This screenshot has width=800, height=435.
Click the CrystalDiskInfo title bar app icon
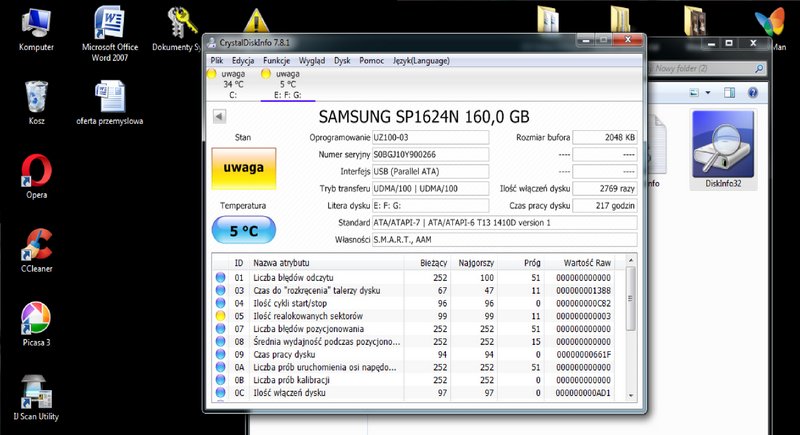212,43
